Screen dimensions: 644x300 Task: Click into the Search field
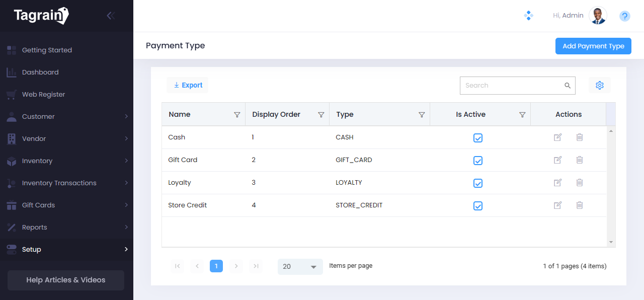(511, 86)
